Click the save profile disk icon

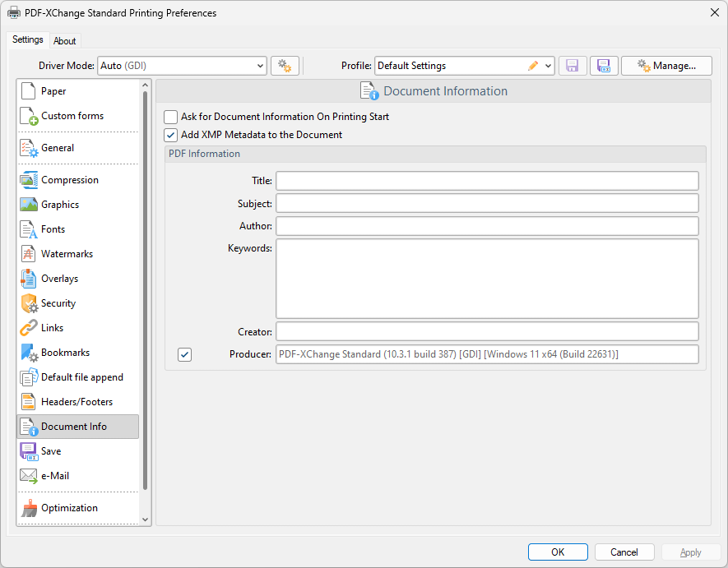tap(573, 65)
